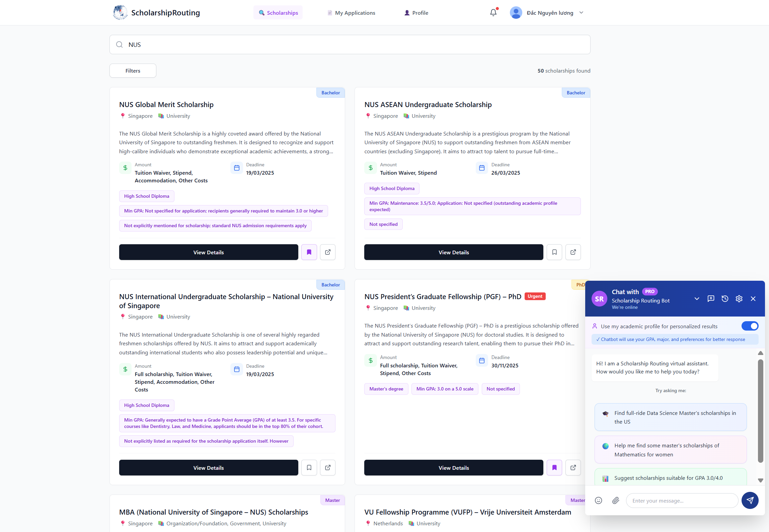769x532 pixels.
Task: Open My Applications tab
Action: (x=351, y=13)
